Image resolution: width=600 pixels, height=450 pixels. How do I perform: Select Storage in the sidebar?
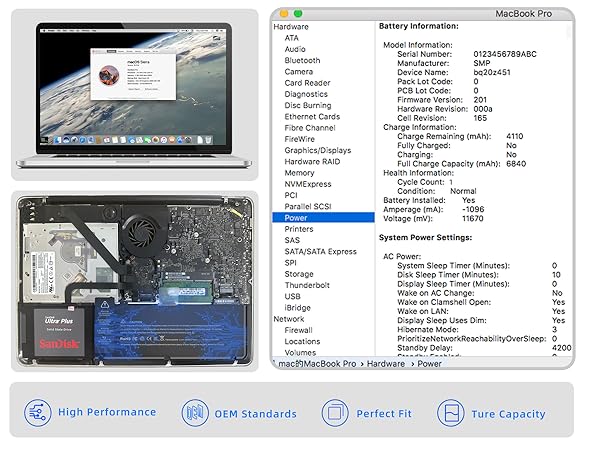[299, 274]
